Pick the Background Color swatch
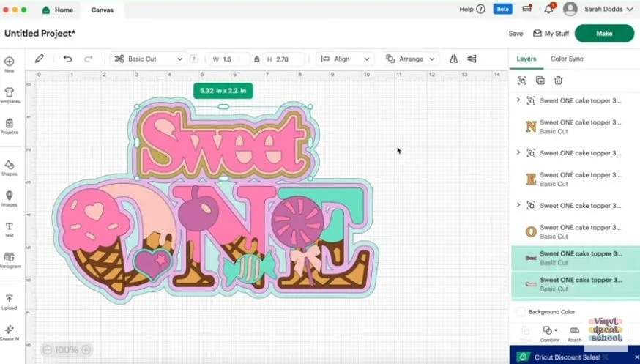 pyautogui.click(x=521, y=312)
